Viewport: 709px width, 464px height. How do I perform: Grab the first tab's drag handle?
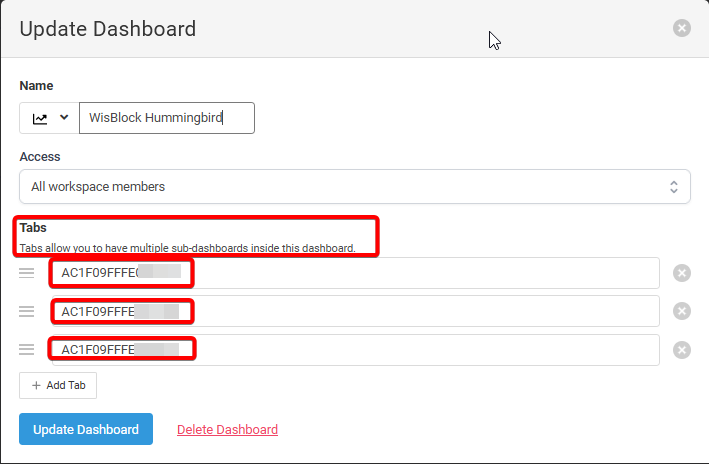coord(27,273)
